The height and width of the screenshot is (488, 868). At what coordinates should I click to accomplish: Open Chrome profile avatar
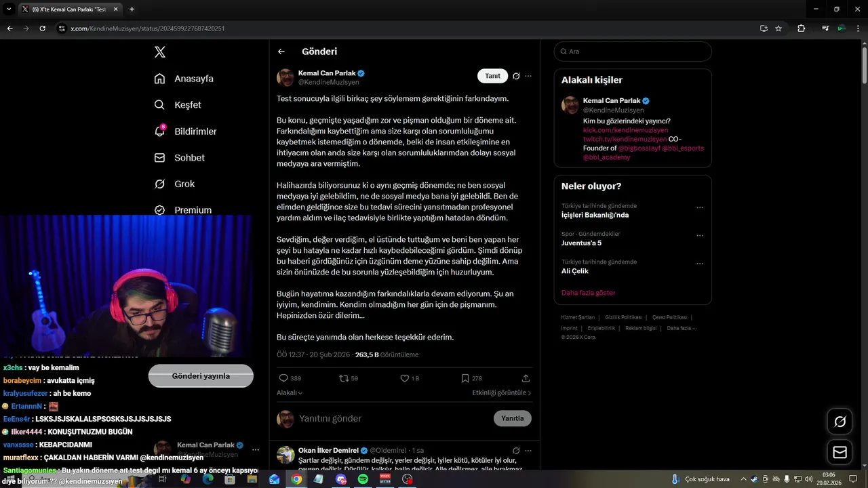pyautogui.click(x=842, y=28)
